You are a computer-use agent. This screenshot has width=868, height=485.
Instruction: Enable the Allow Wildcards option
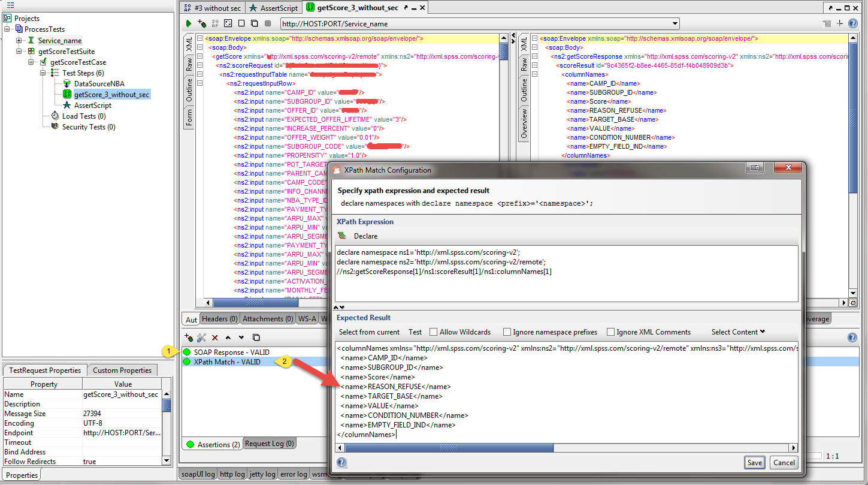click(x=434, y=332)
